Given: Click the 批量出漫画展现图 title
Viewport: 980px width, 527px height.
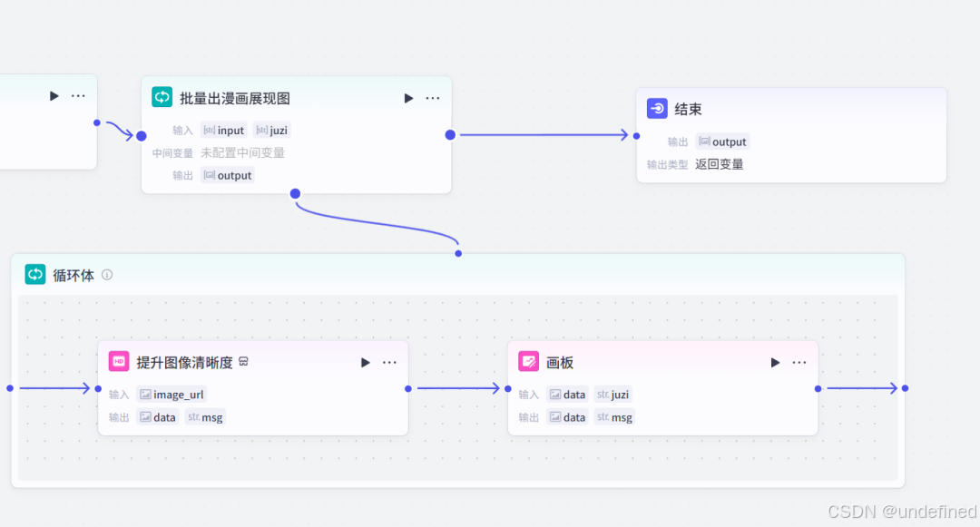Looking at the screenshot, I should point(235,98).
